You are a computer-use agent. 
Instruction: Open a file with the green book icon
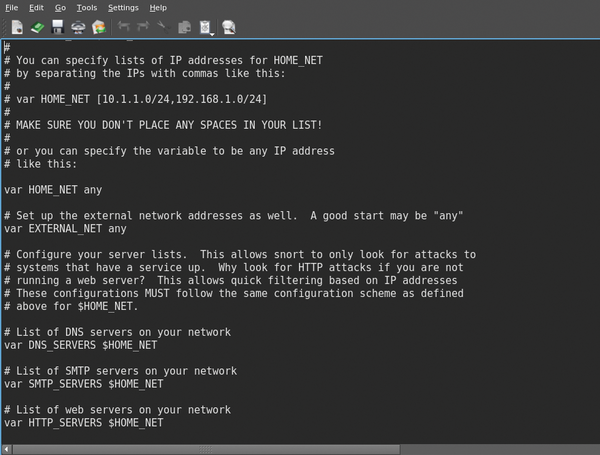coord(37,27)
